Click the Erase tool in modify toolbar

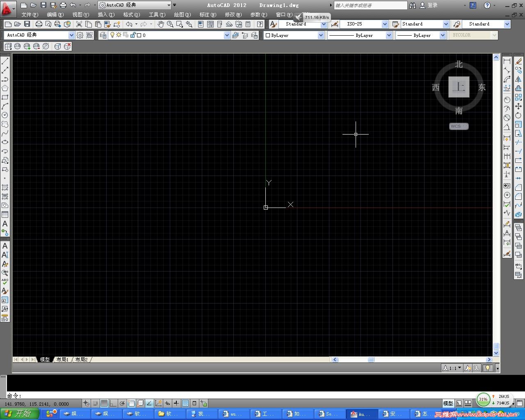pyautogui.click(x=518, y=61)
